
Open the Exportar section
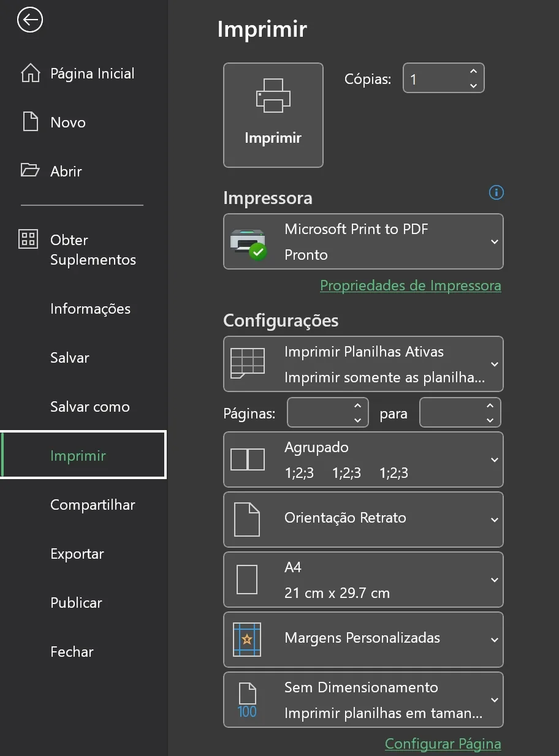click(x=77, y=553)
